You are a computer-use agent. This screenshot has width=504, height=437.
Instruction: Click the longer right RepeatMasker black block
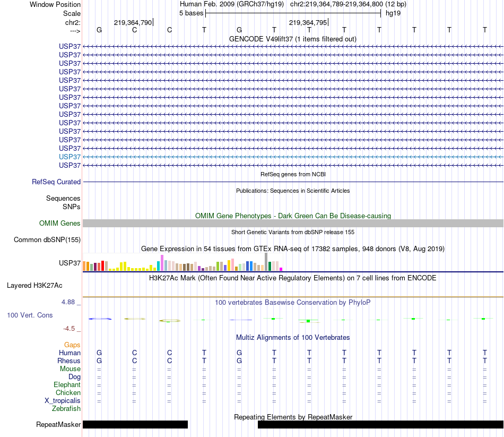pos(380,424)
